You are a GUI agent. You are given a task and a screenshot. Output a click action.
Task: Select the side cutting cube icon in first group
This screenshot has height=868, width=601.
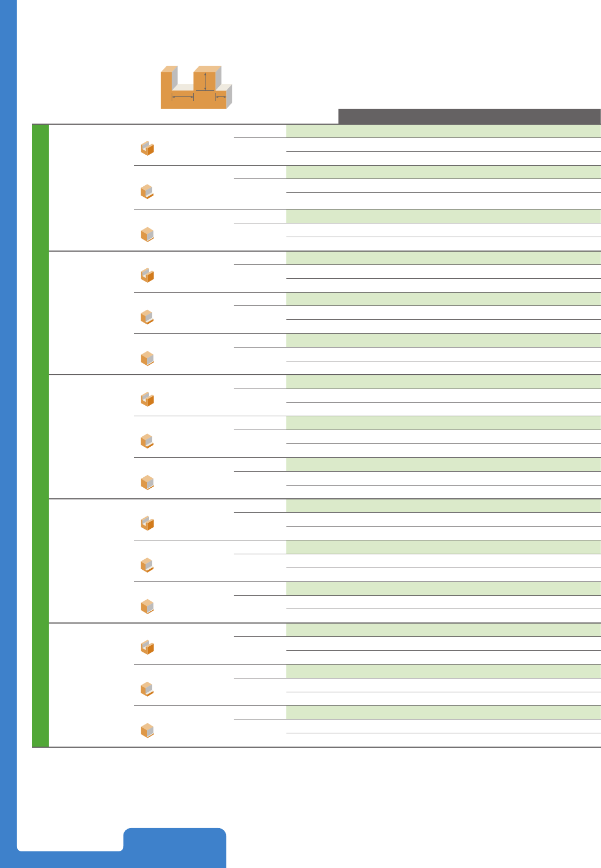pos(147,234)
